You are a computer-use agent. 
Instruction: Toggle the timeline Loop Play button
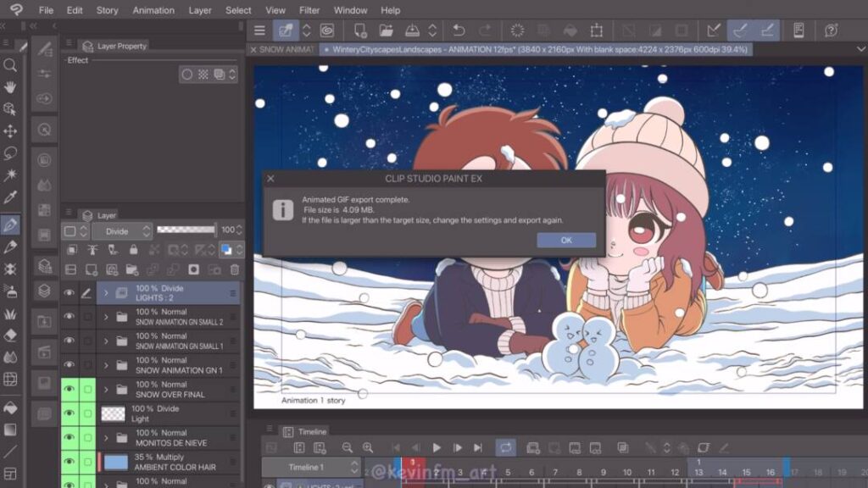click(505, 447)
